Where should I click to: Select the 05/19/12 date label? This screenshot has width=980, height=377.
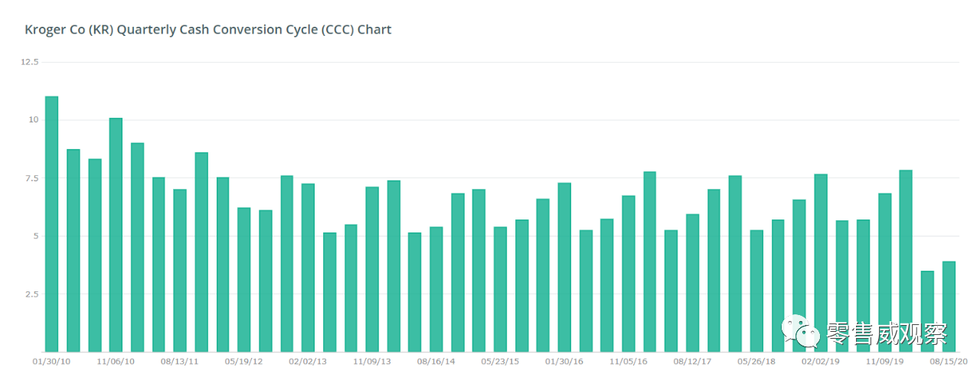coord(244,361)
